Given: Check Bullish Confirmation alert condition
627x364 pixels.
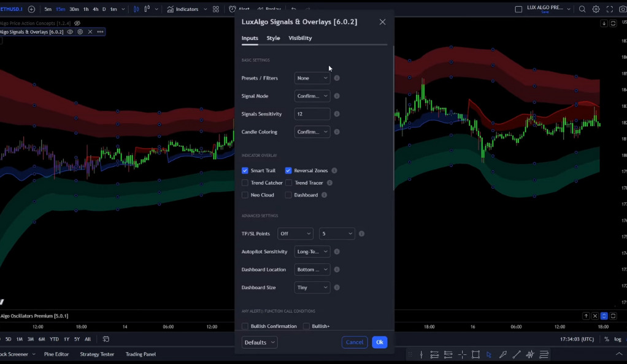Looking at the screenshot, I should (x=245, y=326).
